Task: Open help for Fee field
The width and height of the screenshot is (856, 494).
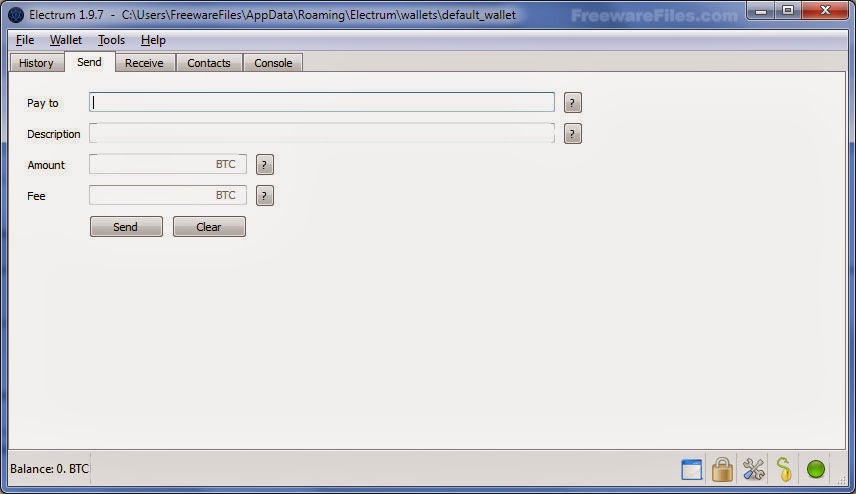Action: pos(264,195)
